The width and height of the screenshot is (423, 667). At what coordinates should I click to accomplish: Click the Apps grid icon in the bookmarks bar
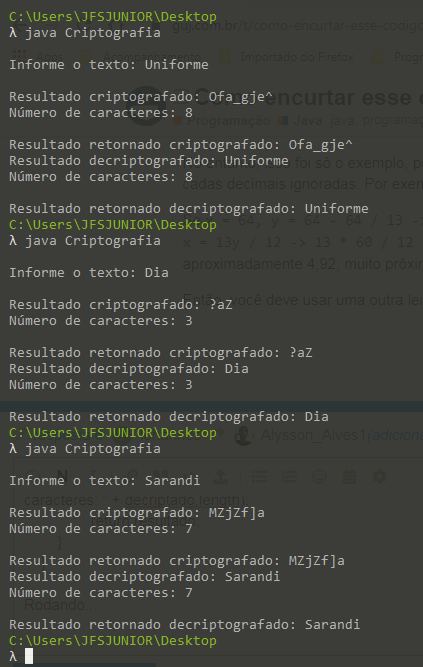point(19,57)
